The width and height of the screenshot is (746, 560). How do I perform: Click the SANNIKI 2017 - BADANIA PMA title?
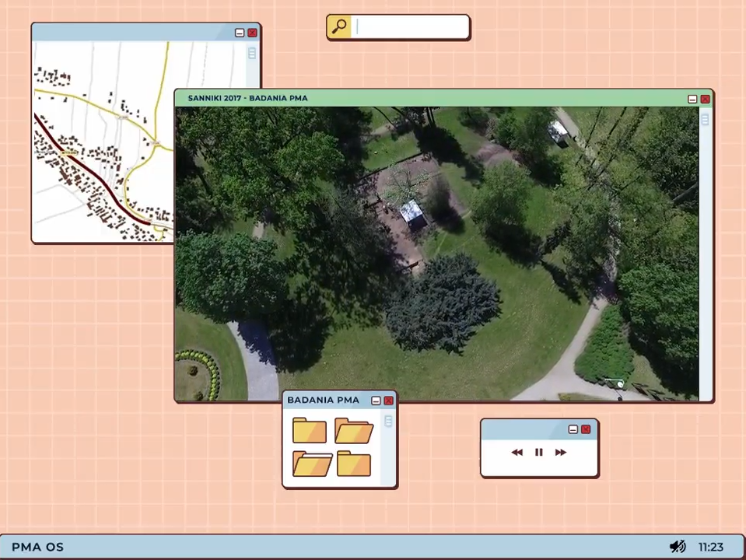tap(248, 99)
